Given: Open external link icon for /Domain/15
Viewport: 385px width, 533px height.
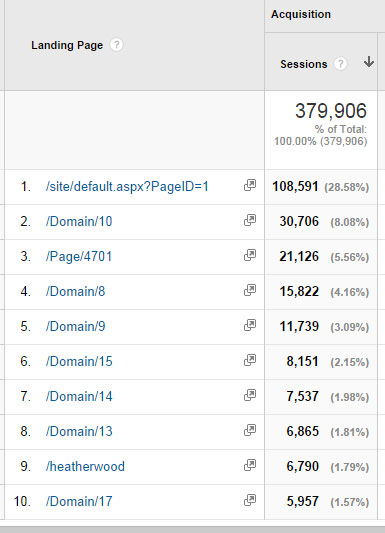Looking at the screenshot, I should pyautogui.click(x=250, y=360).
